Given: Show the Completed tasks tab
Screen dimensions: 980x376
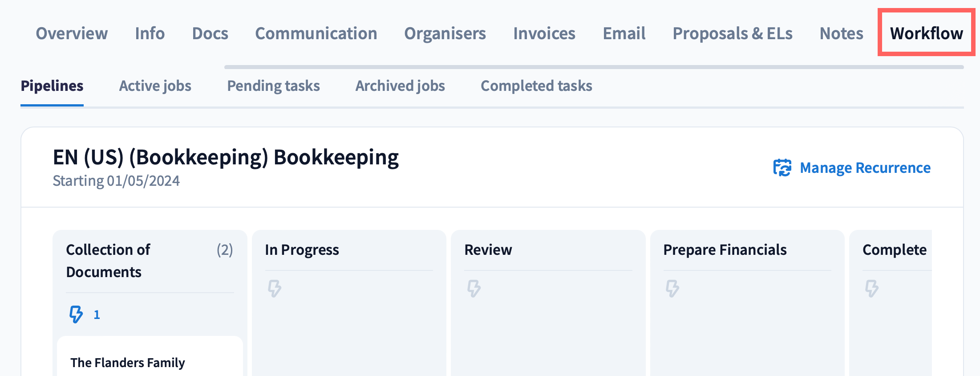Looking at the screenshot, I should (536, 86).
